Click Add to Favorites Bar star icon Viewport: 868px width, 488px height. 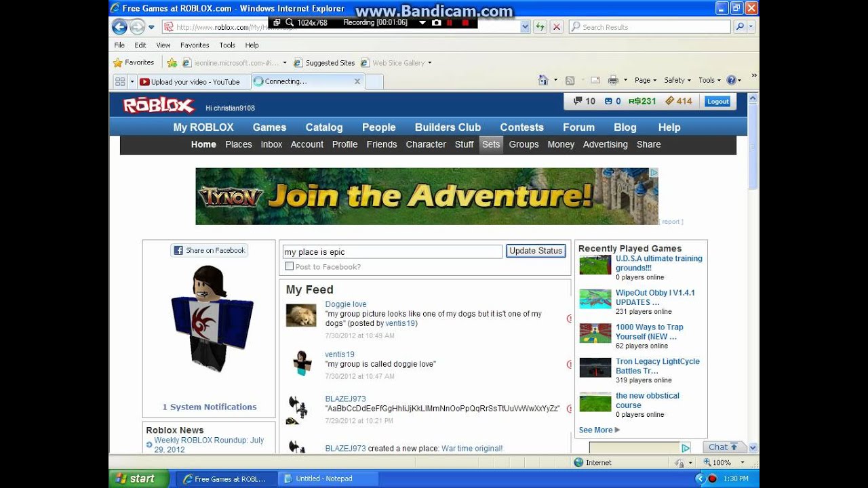(x=172, y=62)
